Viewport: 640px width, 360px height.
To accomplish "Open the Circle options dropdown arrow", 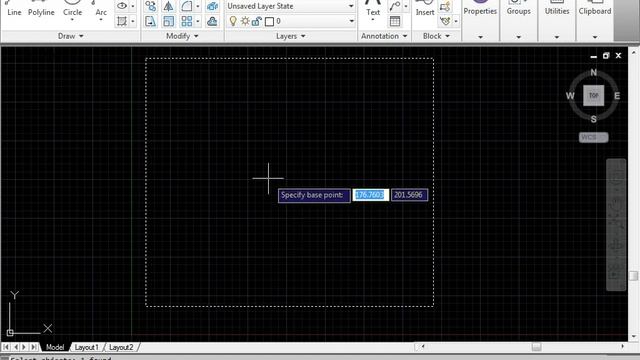I will coord(72,20).
